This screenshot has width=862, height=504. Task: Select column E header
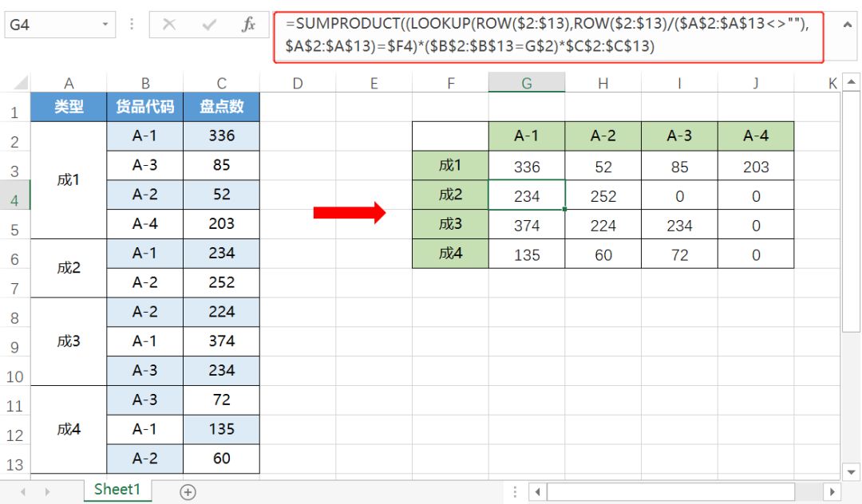point(374,84)
